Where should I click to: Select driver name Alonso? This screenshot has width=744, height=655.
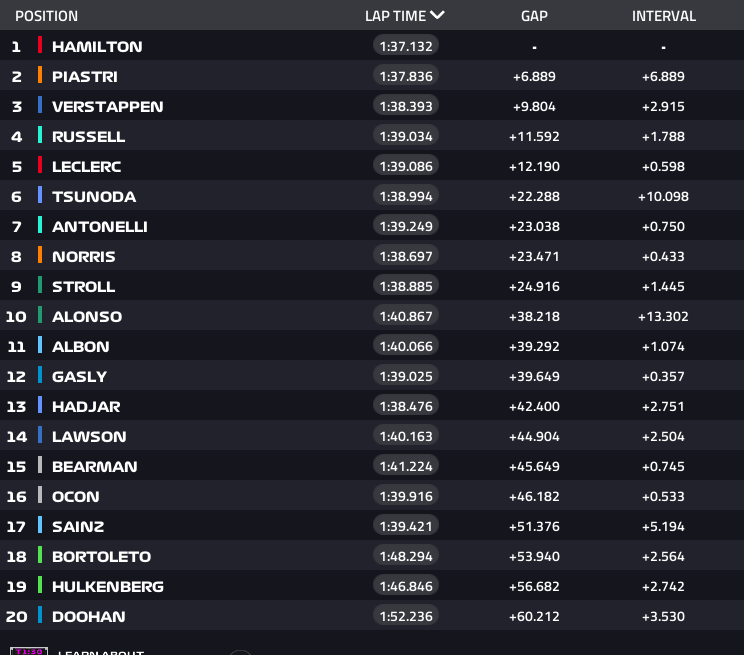point(87,316)
